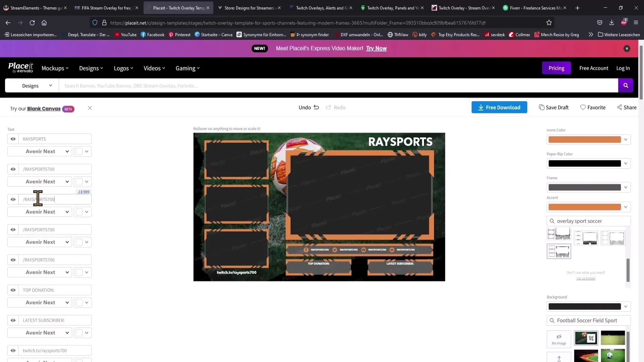644x362 pixels.
Task: Open the Pocket save icon in toolbar
Action: [x=599, y=22]
